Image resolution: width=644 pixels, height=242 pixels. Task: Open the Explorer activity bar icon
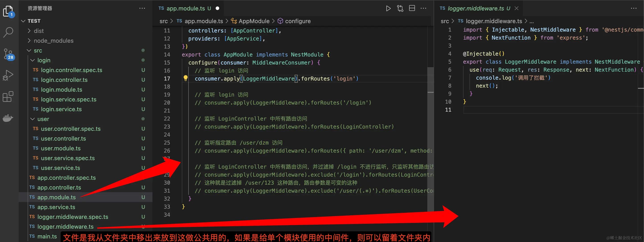pos(8,11)
